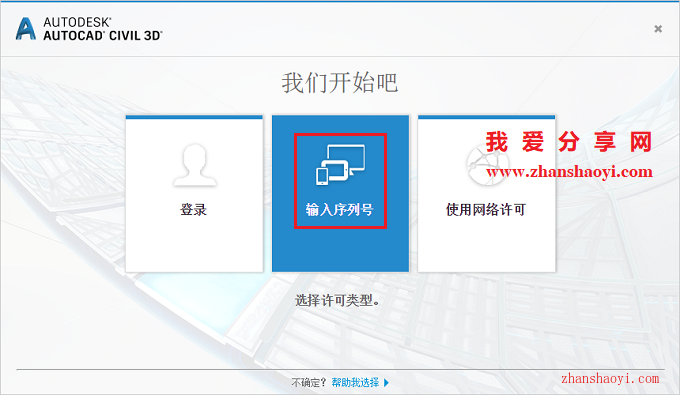Close the licensing dialog with X
Screen dimensions: 680x395
[x=658, y=29]
